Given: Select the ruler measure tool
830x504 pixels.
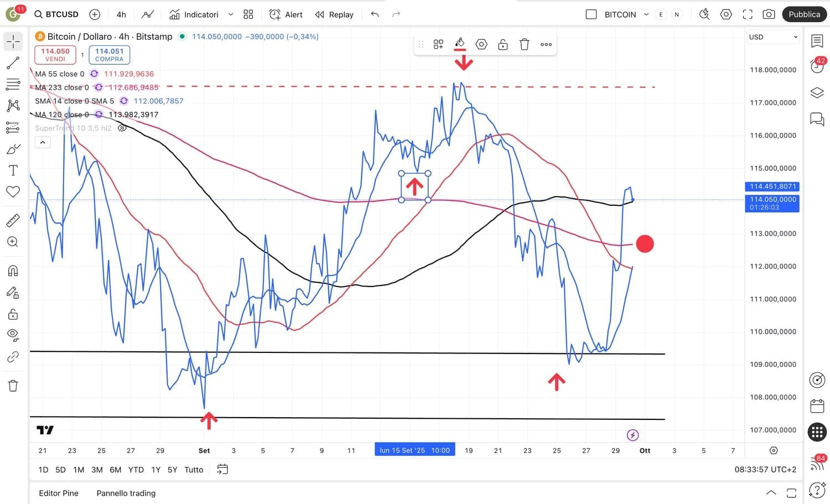Looking at the screenshot, I should (13, 220).
